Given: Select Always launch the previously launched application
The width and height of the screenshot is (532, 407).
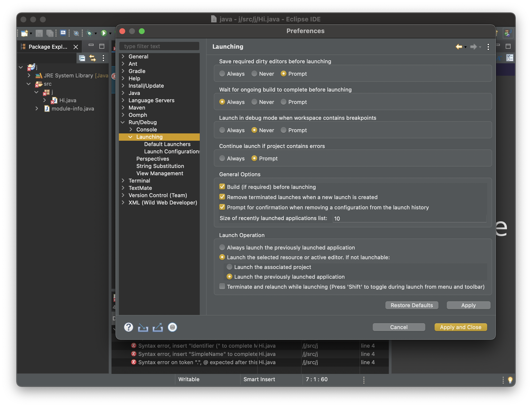Looking at the screenshot, I should (x=222, y=247).
